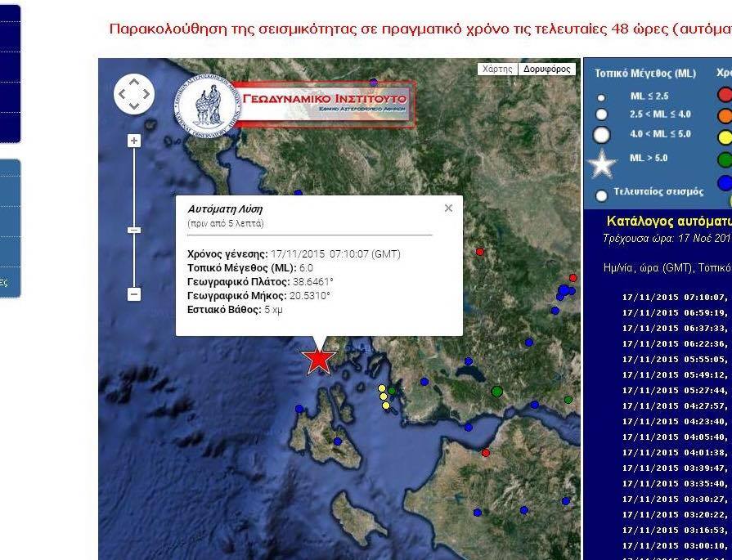Screen dimensions: 732x560
Task: Click the Τοπικό Μέγεθος value 6.0
Action: click(306, 268)
